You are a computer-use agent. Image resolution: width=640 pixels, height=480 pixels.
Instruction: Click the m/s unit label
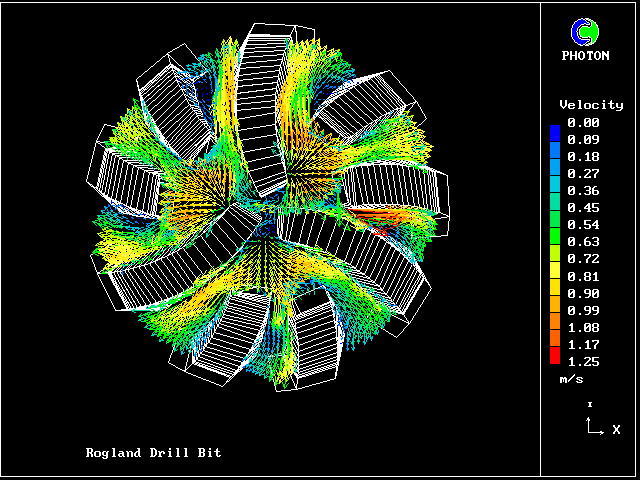coord(570,380)
